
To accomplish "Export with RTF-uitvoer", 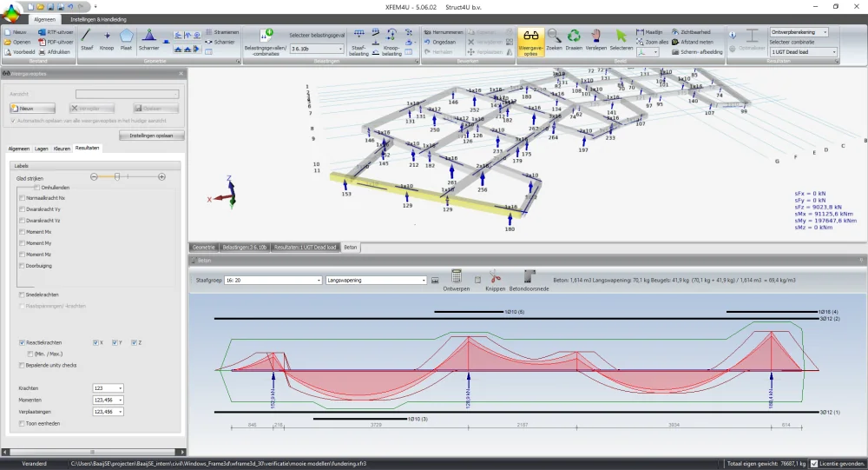I will (56, 32).
